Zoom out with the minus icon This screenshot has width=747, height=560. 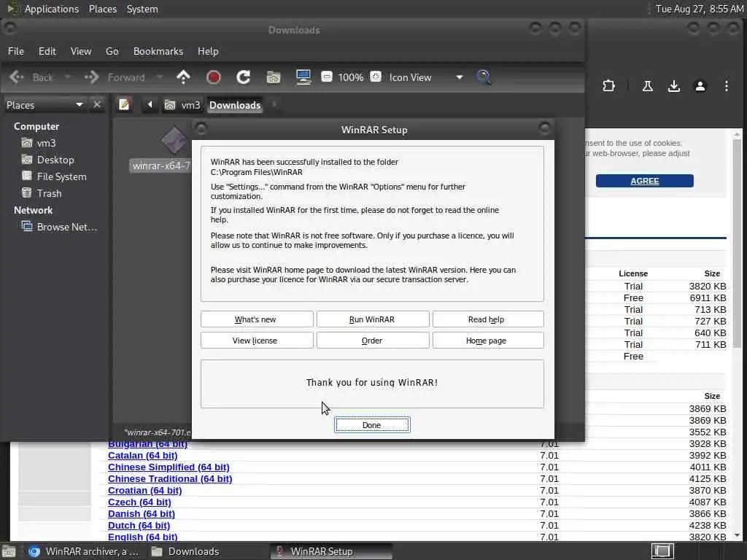[x=327, y=77]
